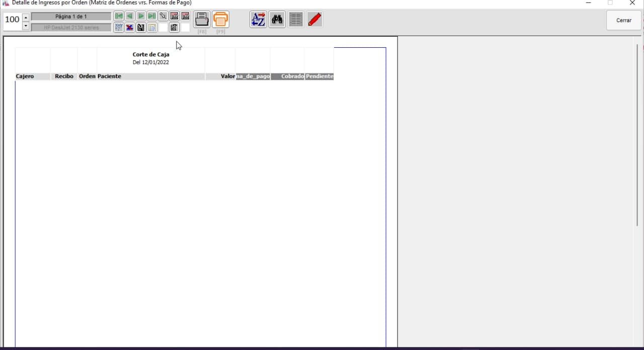The width and height of the screenshot is (644, 350).
Task: Click the Página 1 de 1 indicator
Action: [71, 17]
